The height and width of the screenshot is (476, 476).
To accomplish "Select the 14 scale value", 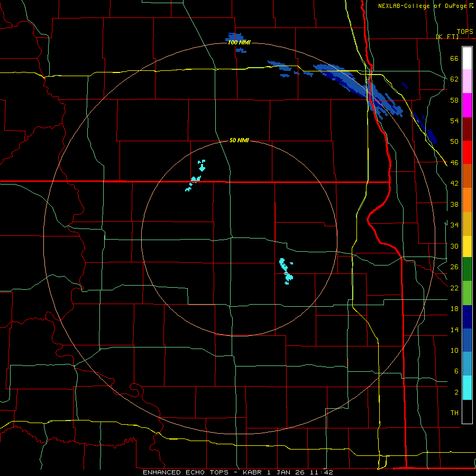I will [x=454, y=329].
